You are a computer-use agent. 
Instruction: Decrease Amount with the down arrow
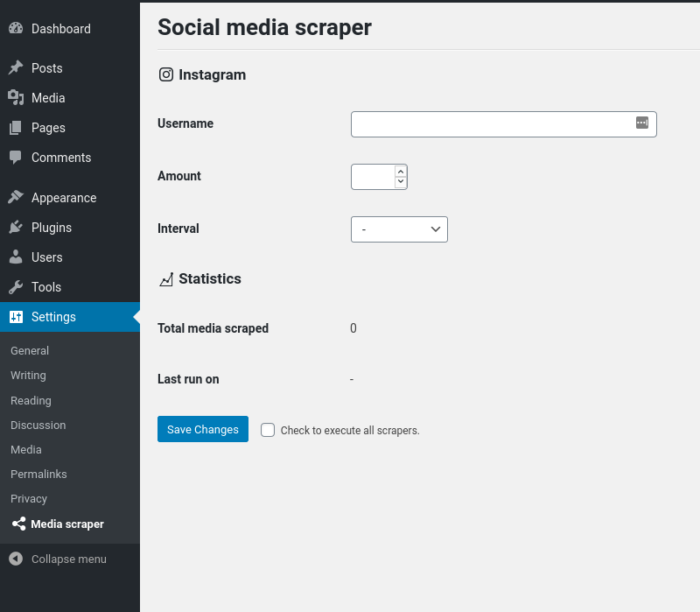tap(401, 181)
